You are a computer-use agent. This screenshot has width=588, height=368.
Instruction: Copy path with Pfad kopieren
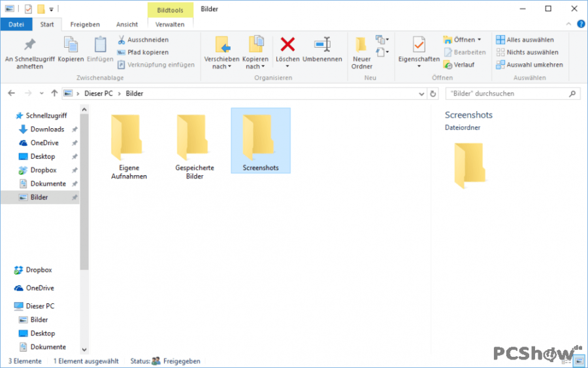pos(143,52)
